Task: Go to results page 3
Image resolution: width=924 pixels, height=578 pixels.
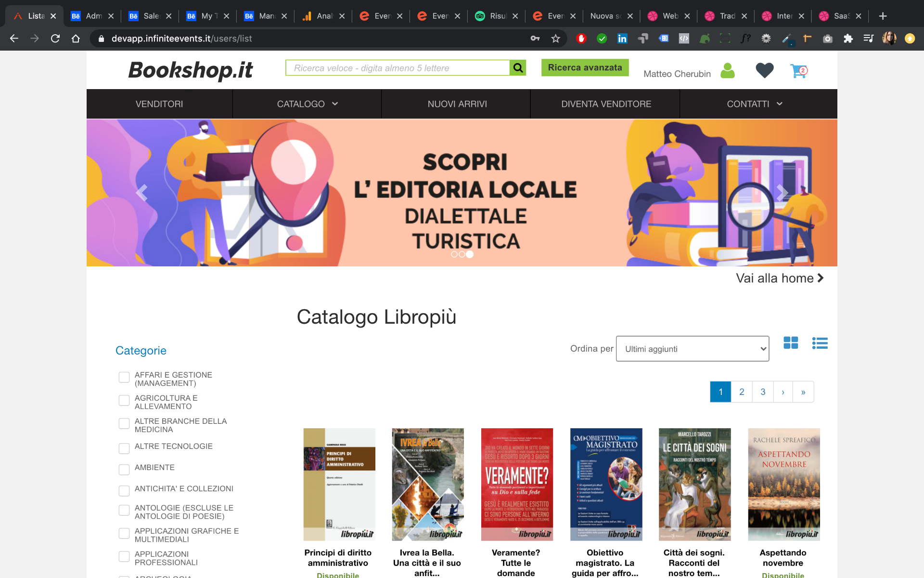Action: click(763, 392)
